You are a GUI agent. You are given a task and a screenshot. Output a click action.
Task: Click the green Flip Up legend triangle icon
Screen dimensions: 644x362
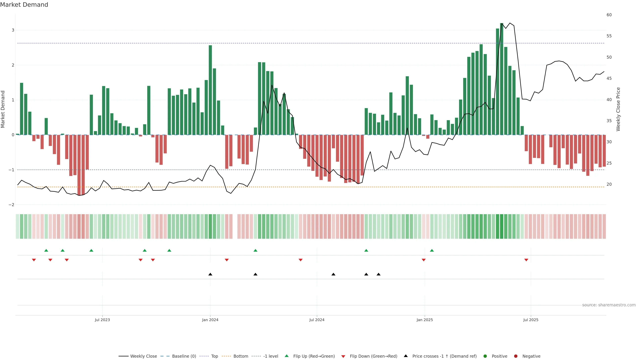coord(286,356)
